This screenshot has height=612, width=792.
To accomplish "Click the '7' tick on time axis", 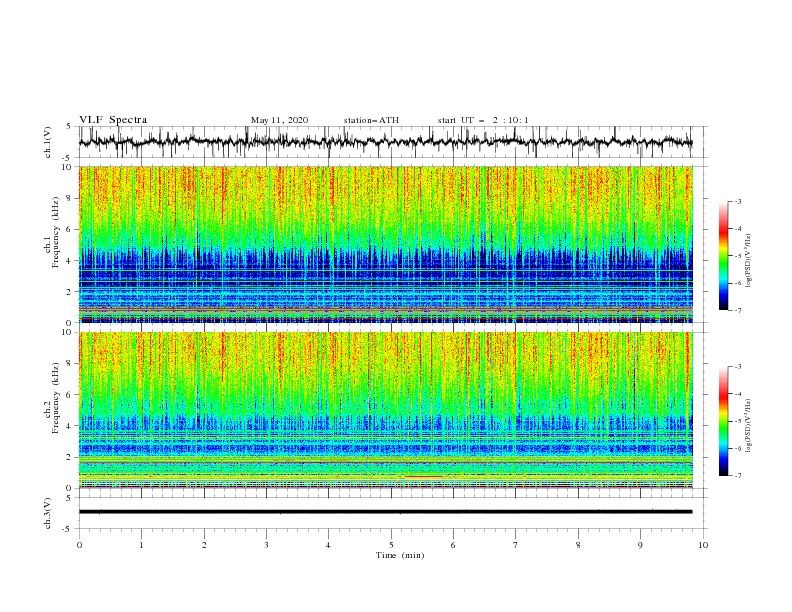I will [516, 545].
